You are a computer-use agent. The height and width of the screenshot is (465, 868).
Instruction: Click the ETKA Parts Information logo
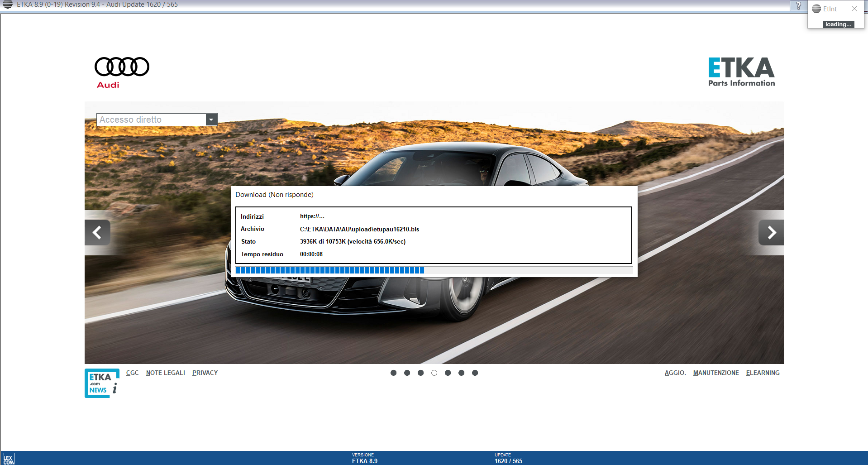pos(741,72)
